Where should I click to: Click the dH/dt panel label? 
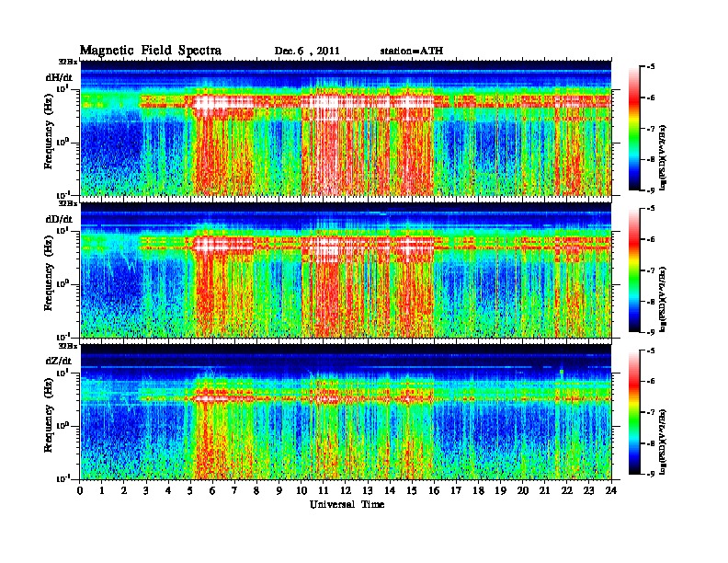(x=59, y=77)
